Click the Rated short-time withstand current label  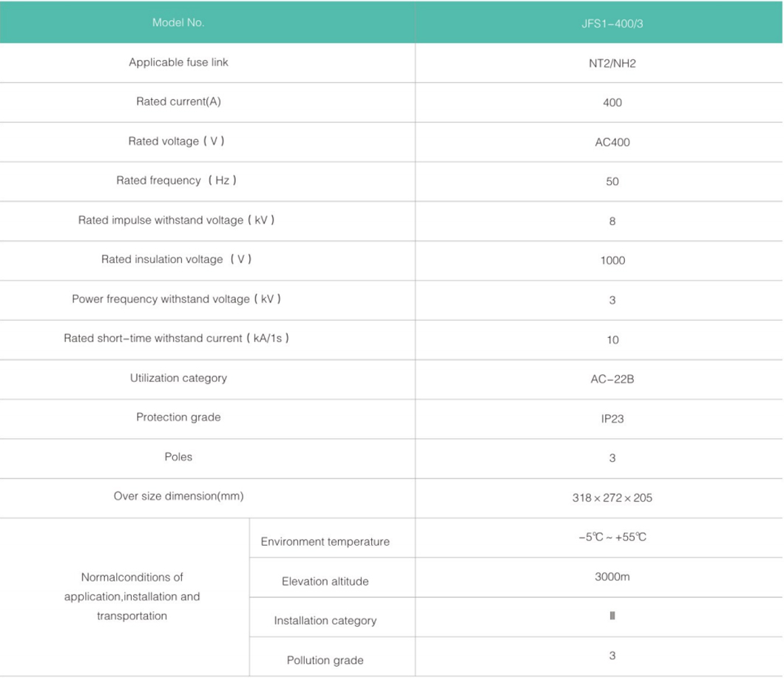coord(177,339)
